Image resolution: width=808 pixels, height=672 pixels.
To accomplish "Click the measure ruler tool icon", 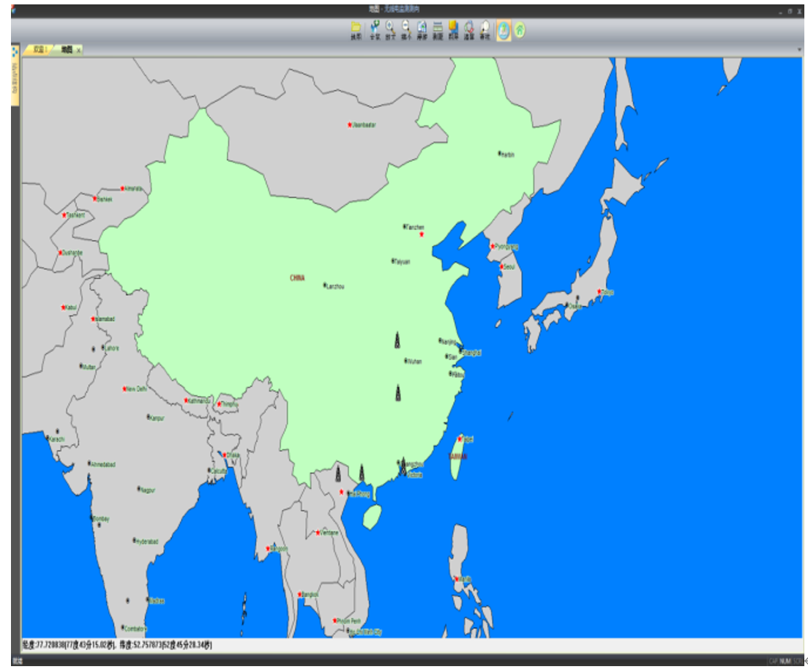I will 438,29.
